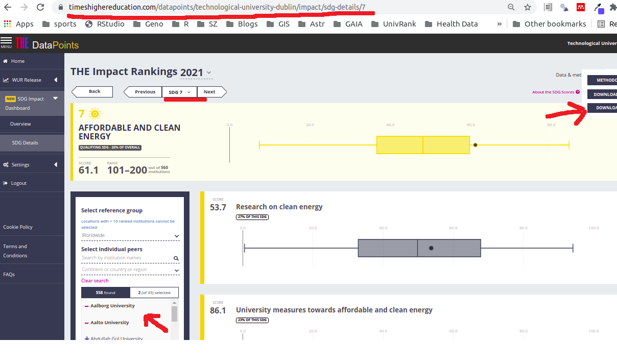This screenshot has width=617, height=364.
Task: Click the Search by institution names field
Action: coord(126,258)
